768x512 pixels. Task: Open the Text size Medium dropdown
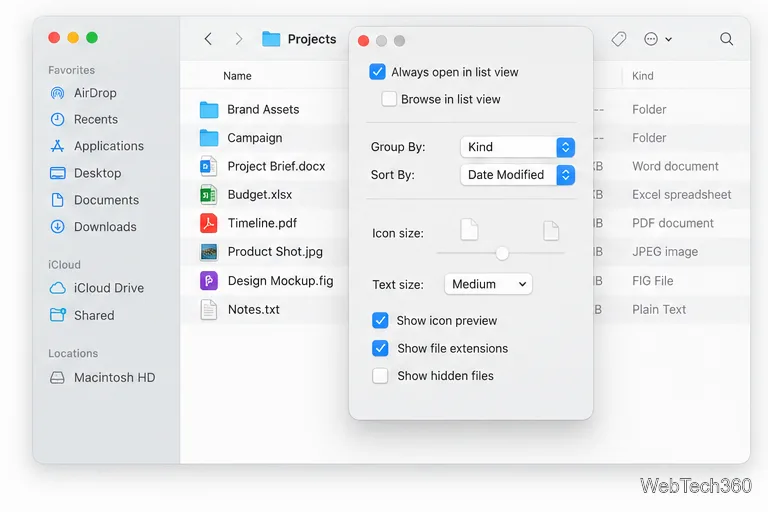(488, 284)
